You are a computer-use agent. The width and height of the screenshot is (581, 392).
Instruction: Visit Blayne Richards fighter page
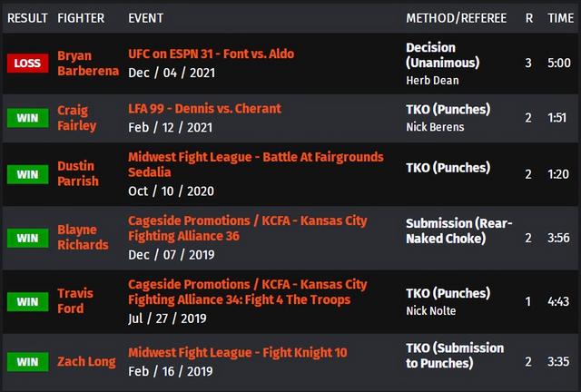83,237
